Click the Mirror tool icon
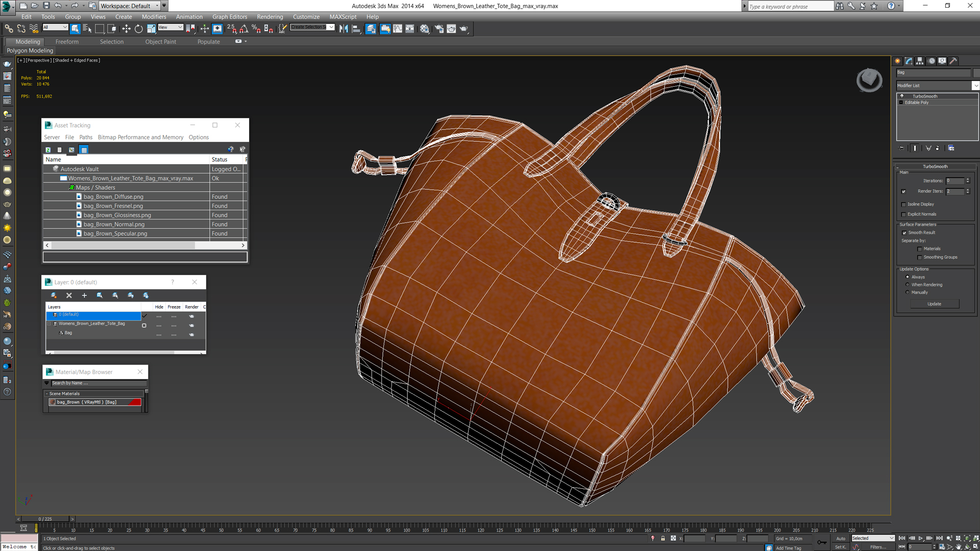This screenshot has height=551, width=980. click(x=344, y=29)
